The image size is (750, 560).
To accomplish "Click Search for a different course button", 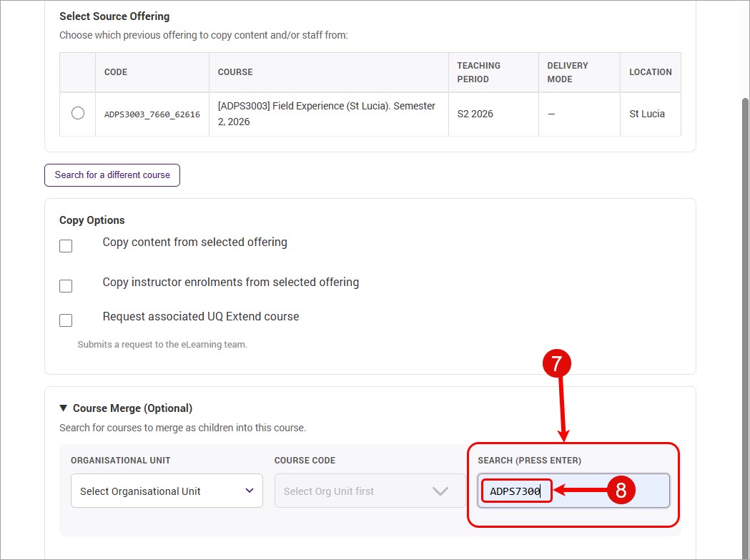I will 112,175.
